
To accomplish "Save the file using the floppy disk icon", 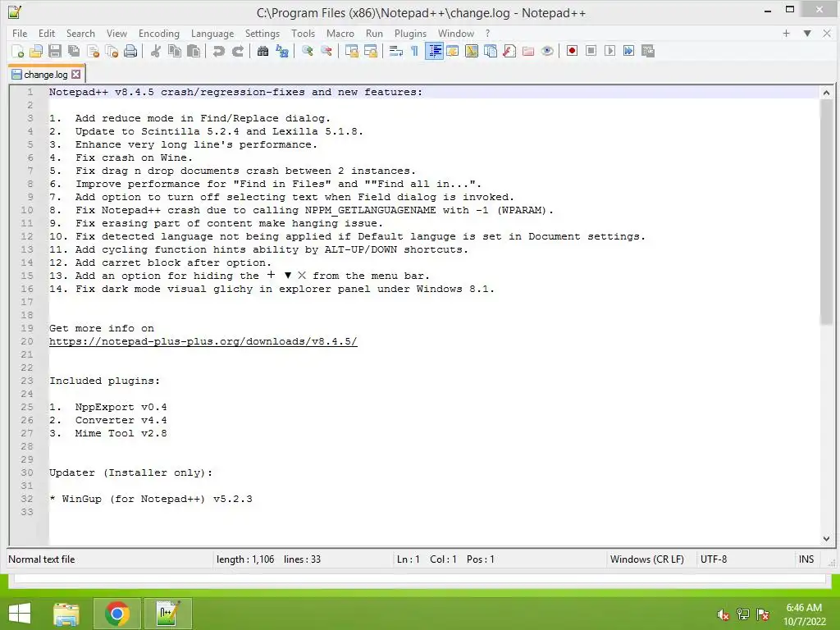I will click(x=55, y=51).
